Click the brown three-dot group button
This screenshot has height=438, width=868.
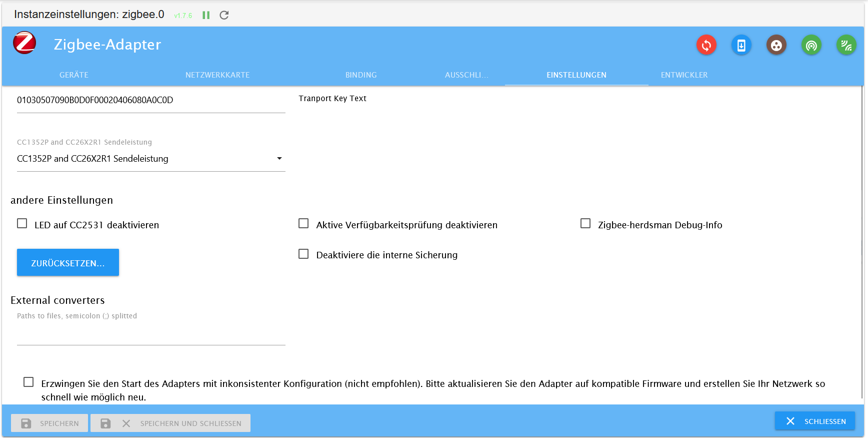776,46
